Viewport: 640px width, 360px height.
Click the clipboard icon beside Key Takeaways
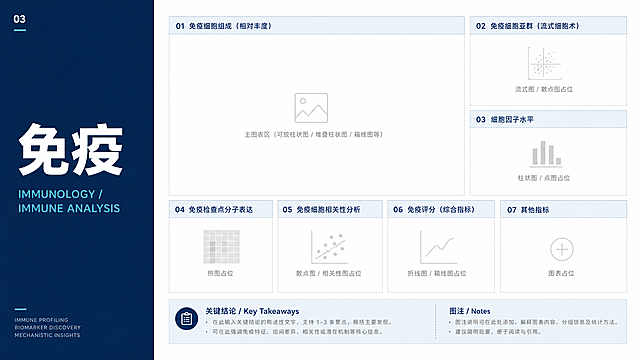click(187, 319)
